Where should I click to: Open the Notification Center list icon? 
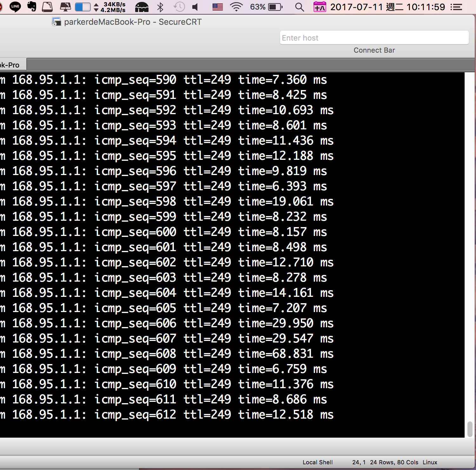click(x=456, y=7)
